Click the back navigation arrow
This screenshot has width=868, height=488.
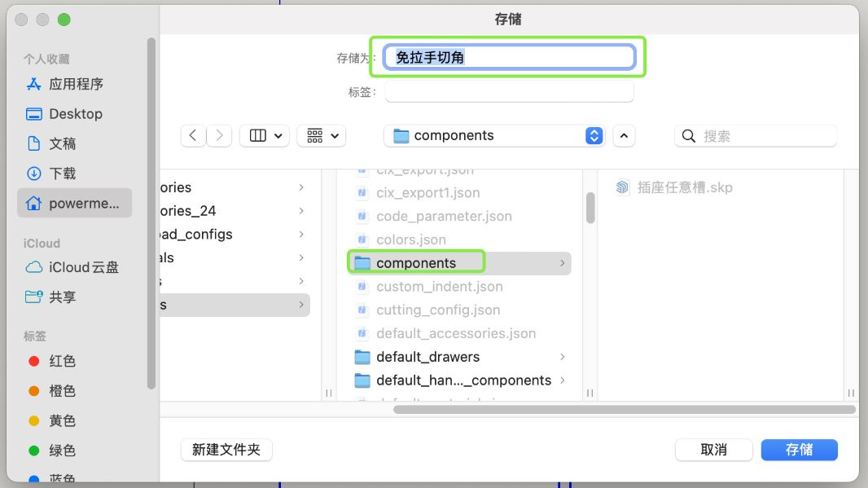193,135
